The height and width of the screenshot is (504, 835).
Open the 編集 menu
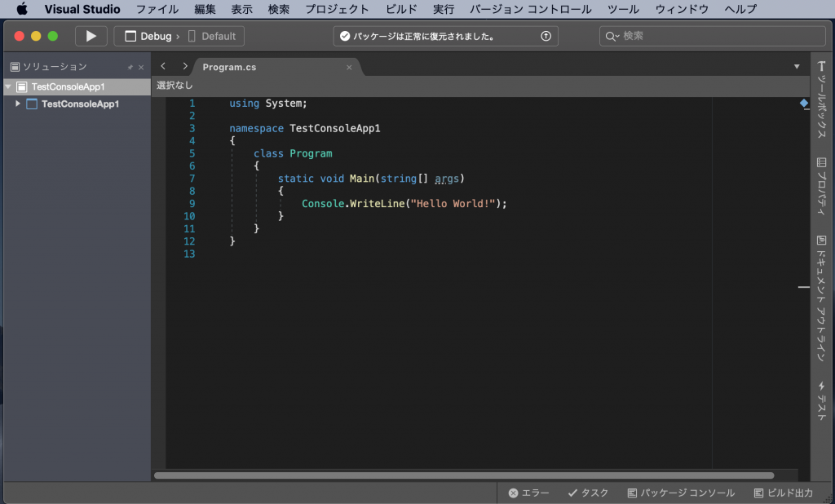(x=205, y=9)
